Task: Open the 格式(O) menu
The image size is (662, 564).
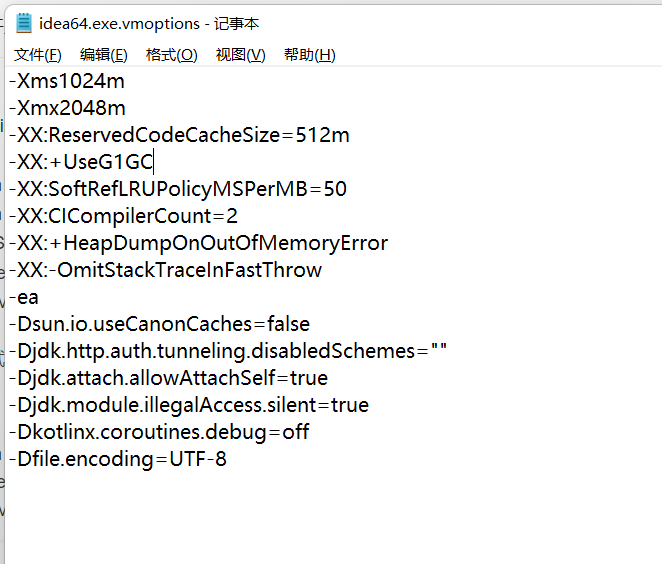Action: [172, 55]
